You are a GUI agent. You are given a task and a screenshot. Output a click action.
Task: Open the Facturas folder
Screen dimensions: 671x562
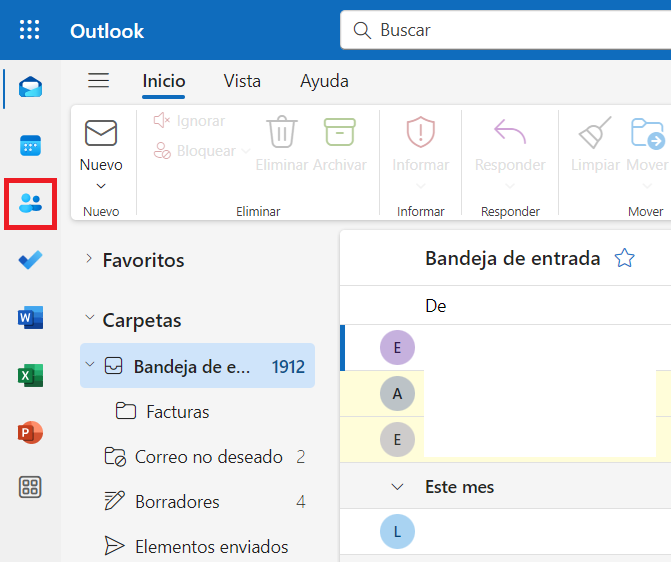177,411
